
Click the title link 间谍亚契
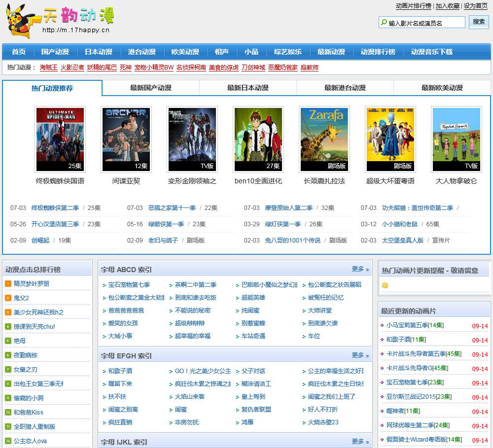tap(126, 181)
